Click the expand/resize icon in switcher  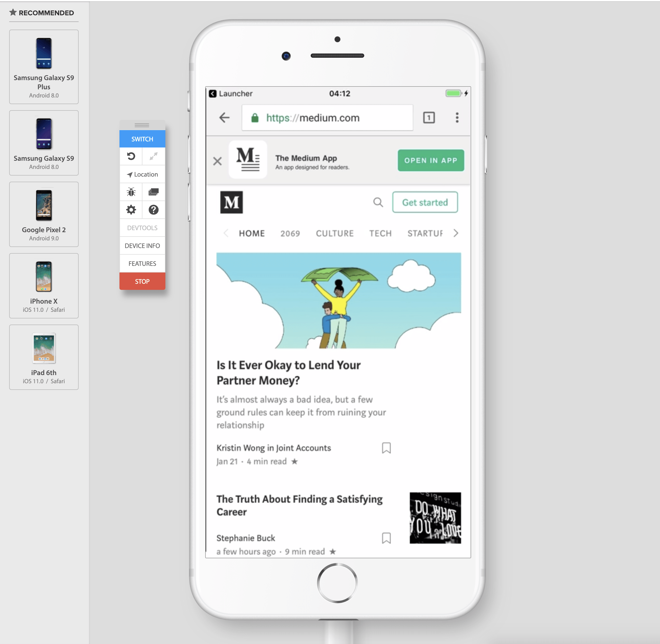click(153, 156)
